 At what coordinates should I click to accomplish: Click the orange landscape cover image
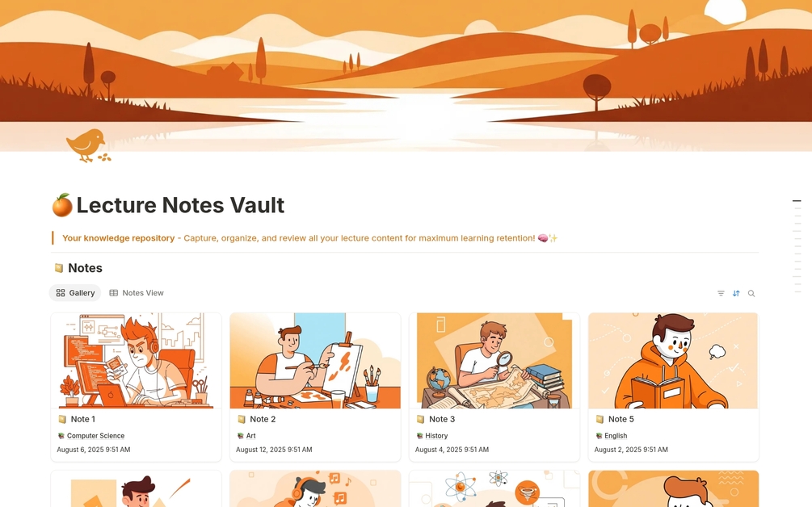pyautogui.click(x=406, y=76)
